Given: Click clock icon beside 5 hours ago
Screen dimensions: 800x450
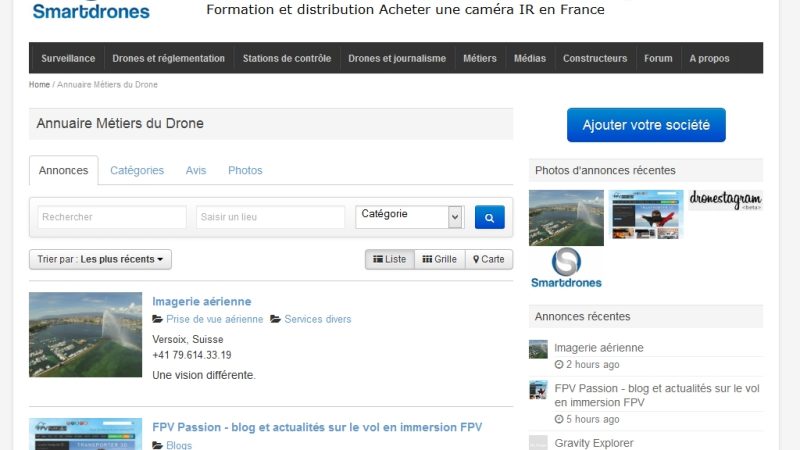Looking at the screenshot, I should click(559, 419).
